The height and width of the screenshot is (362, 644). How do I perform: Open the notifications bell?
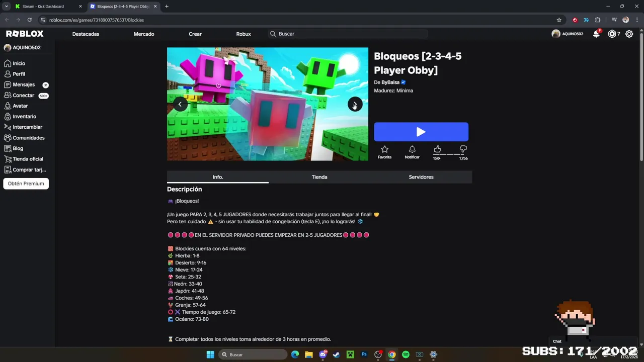pos(596,34)
